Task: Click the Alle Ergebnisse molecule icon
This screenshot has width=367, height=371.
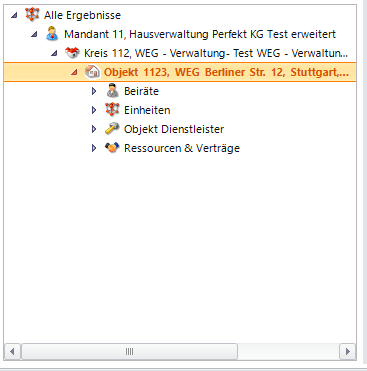Action: 32,15
